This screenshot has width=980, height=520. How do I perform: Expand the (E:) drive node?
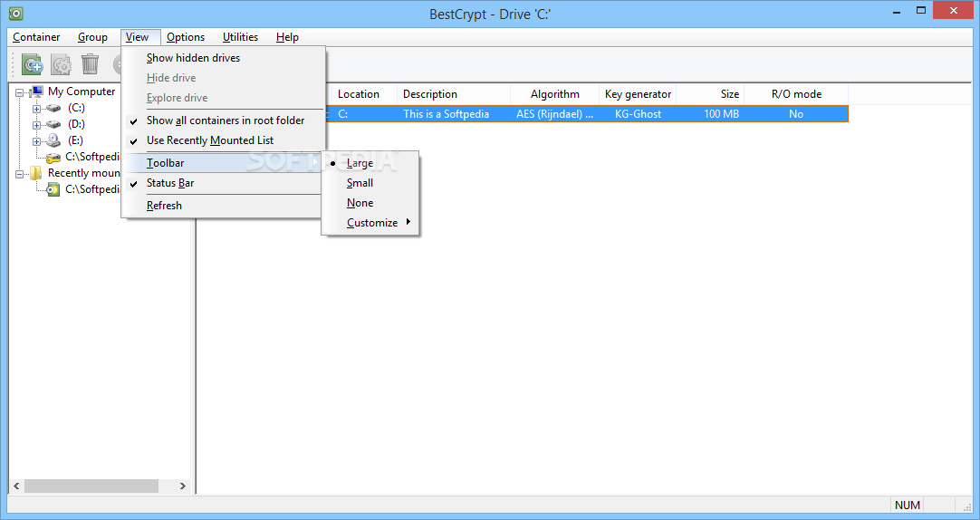[37, 141]
